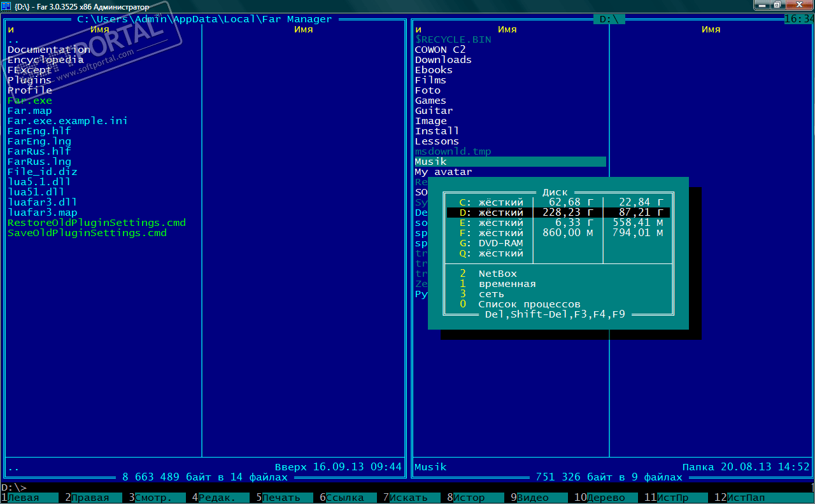Image resolution: width=815 pixels, height=504 pixels.
Task: Click the 11 ИстПр function key
Action: [x=676, y=498]
